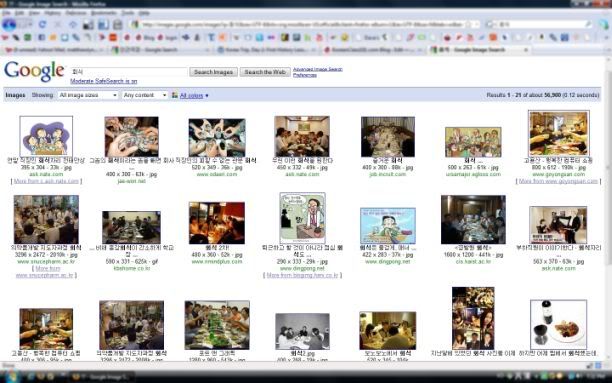Click the Stop loading X icon

click(x=58, y=25)
